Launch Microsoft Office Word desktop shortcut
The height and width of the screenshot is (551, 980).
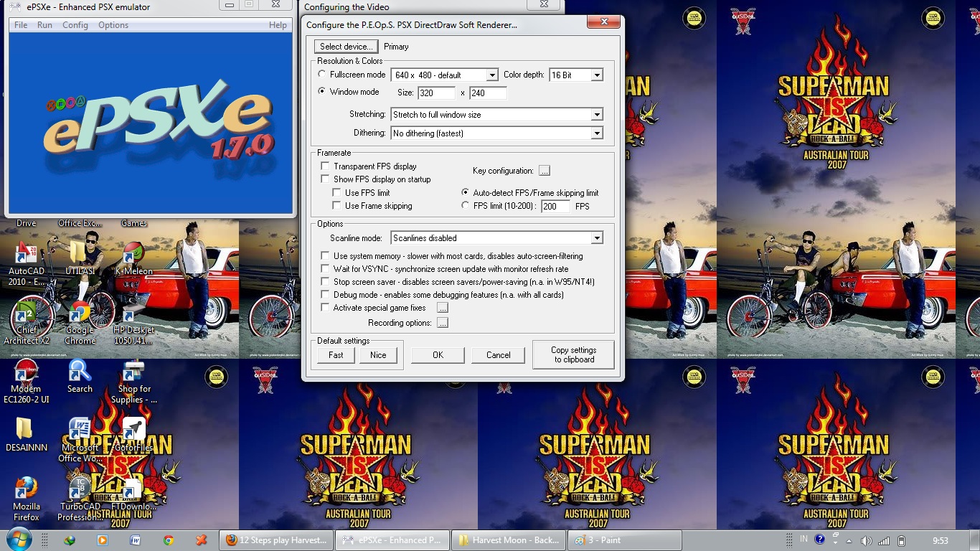(x=80, y=441)
